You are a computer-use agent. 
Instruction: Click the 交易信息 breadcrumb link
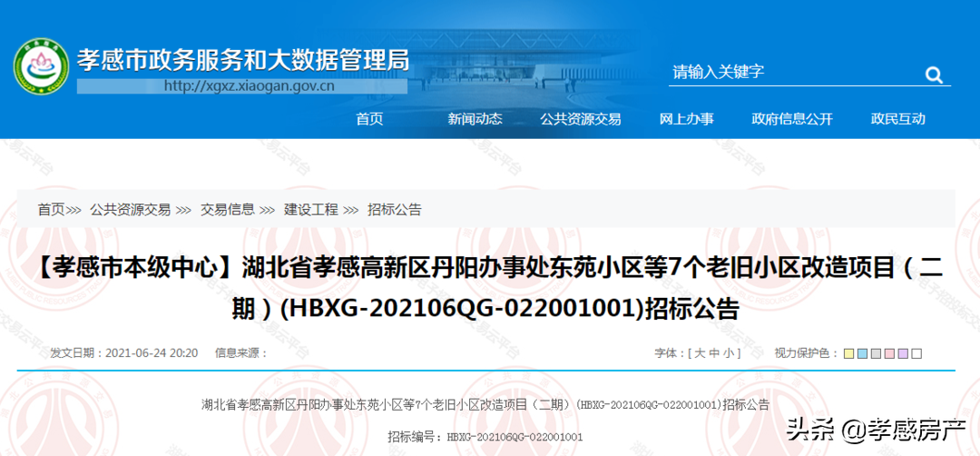228,210
